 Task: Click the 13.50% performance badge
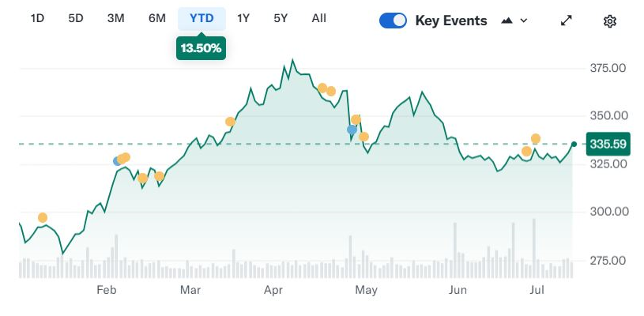(201, 48)
